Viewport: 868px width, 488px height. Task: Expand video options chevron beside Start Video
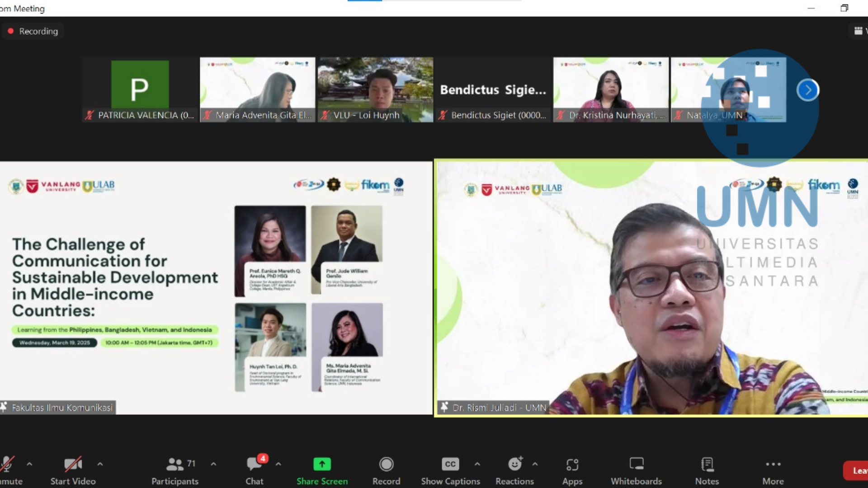click(x=100, y=464)
